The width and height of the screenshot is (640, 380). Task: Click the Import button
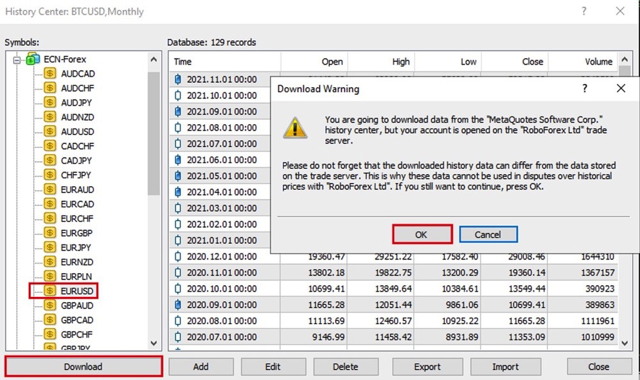point(505,367)
